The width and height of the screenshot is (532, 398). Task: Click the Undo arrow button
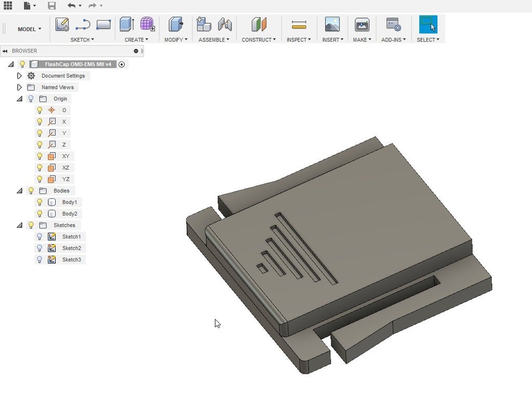point(71,5)
